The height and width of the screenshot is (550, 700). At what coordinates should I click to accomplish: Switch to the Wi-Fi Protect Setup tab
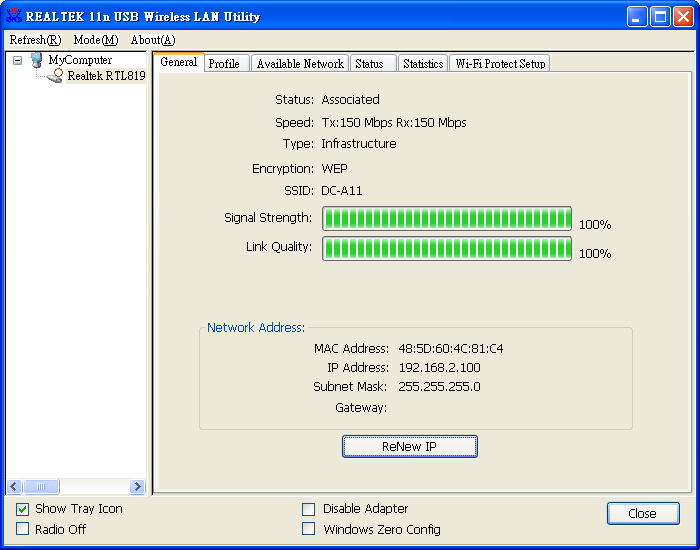point(500,64)
